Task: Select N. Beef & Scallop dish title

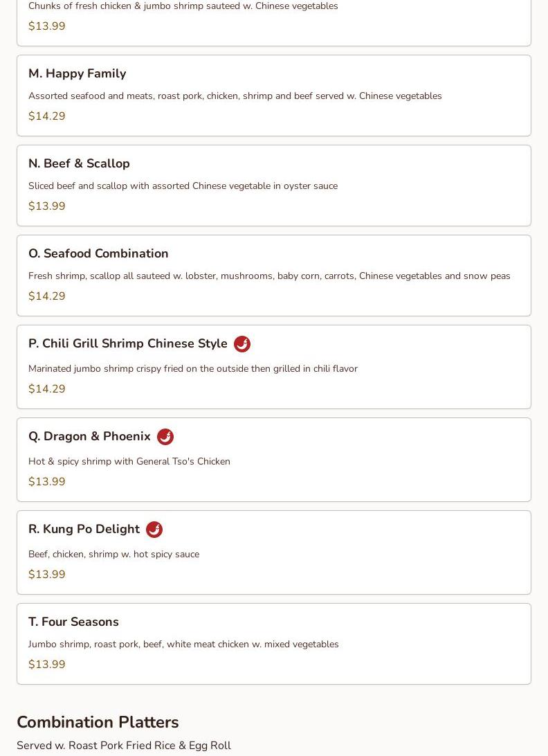Action: (x=79, y=163)
